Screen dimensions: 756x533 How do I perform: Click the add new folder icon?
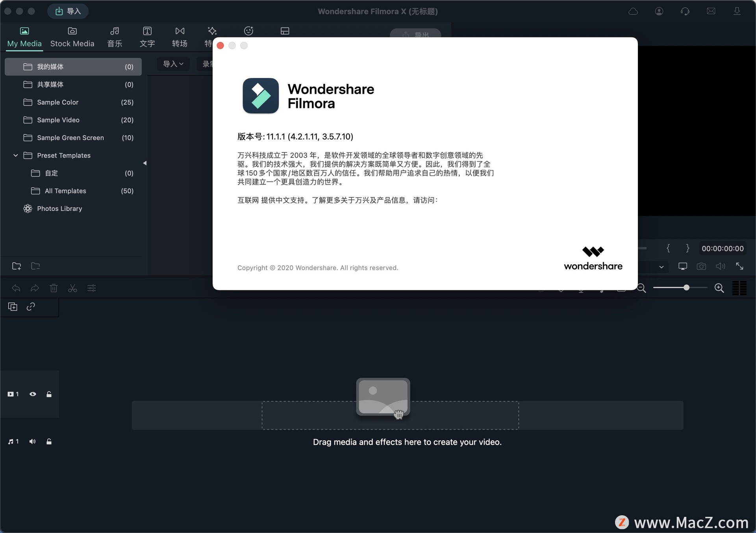click(17, 266)
